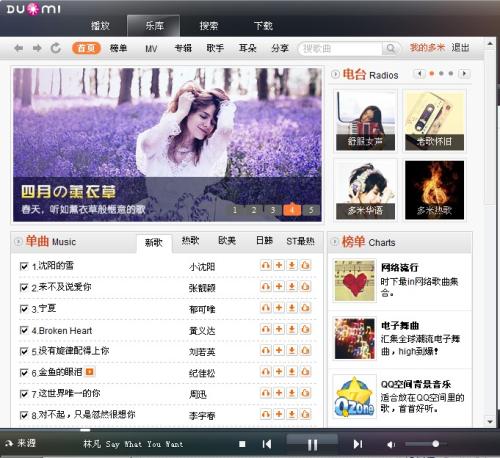Viewport: 500px width, 458px height.
Task: Click the back navigation arrow
Action: tap(19, 48)
